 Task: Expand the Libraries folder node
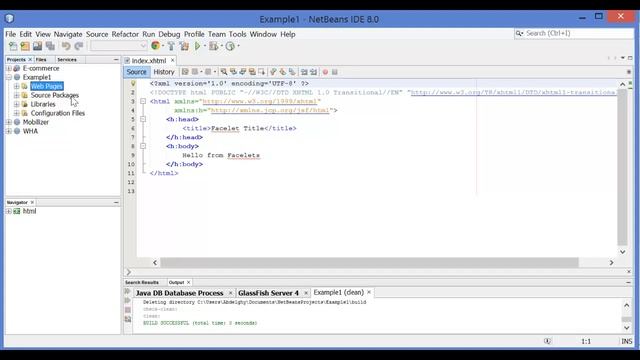pos(16,104)
